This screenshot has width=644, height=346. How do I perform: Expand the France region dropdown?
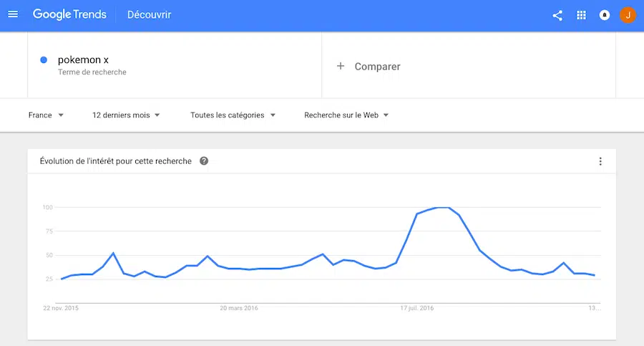(47, 115)
